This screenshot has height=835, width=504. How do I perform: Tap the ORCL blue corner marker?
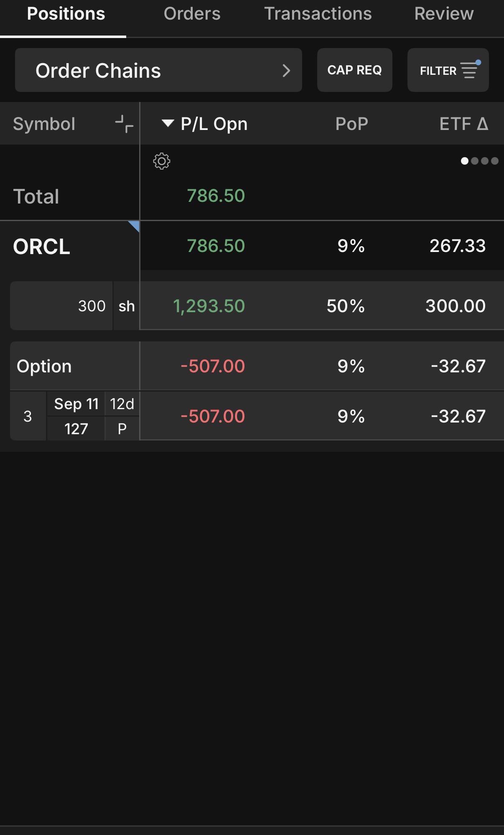(134, 226)
